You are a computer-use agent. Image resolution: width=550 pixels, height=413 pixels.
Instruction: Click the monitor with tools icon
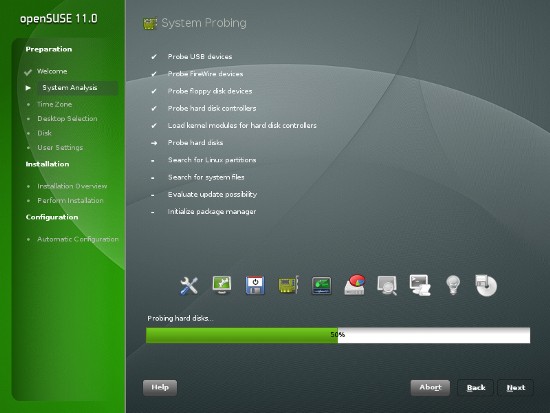222,285
